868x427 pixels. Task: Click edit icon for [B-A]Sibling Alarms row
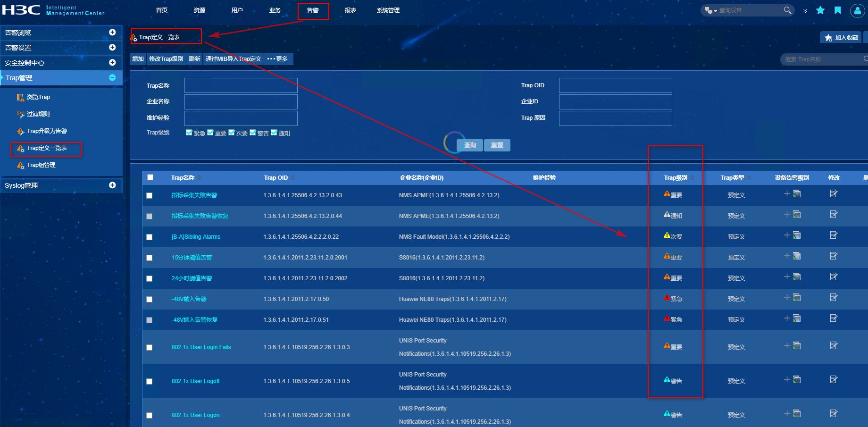[834, 235]
